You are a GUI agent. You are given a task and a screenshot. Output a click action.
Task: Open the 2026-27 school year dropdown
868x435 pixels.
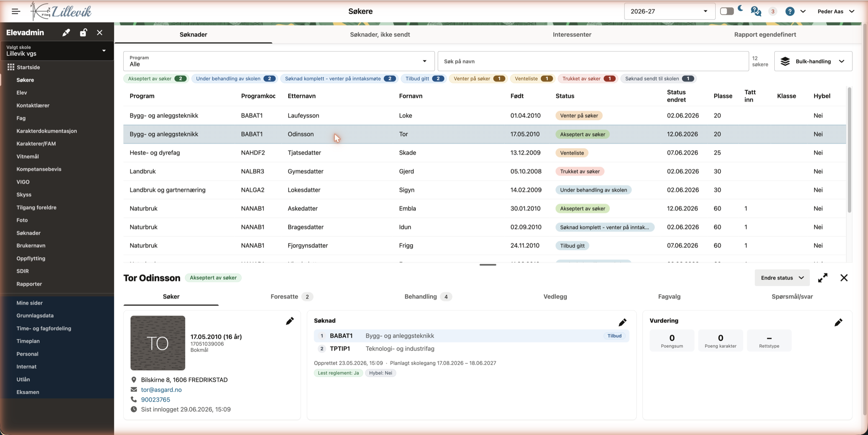(669, 11)
